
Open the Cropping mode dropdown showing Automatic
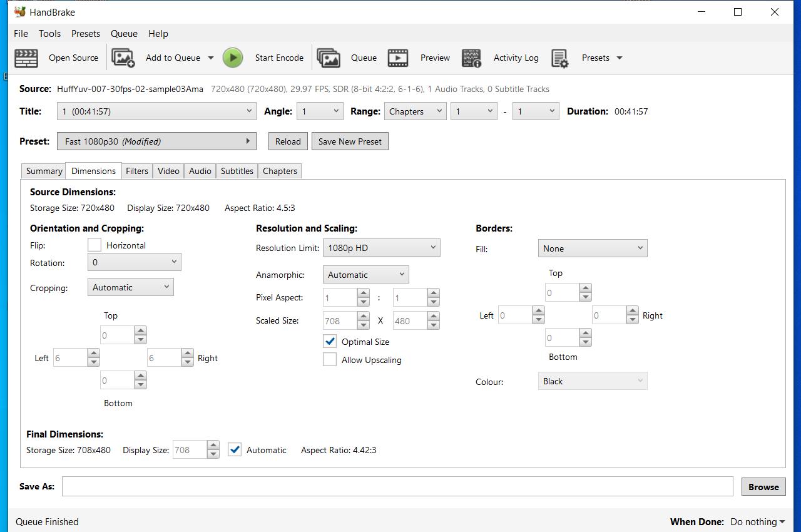click(131, 287)
